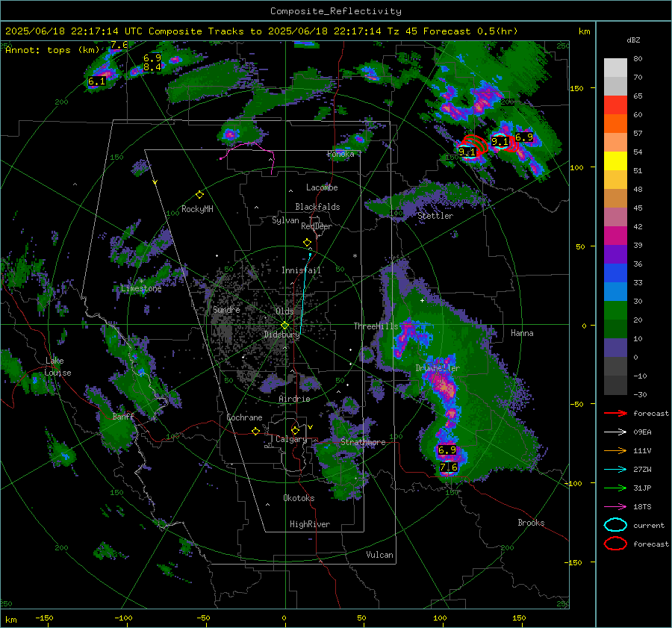Click the Lake Louise label
The image size is (672, 628).
coord(58,367)
